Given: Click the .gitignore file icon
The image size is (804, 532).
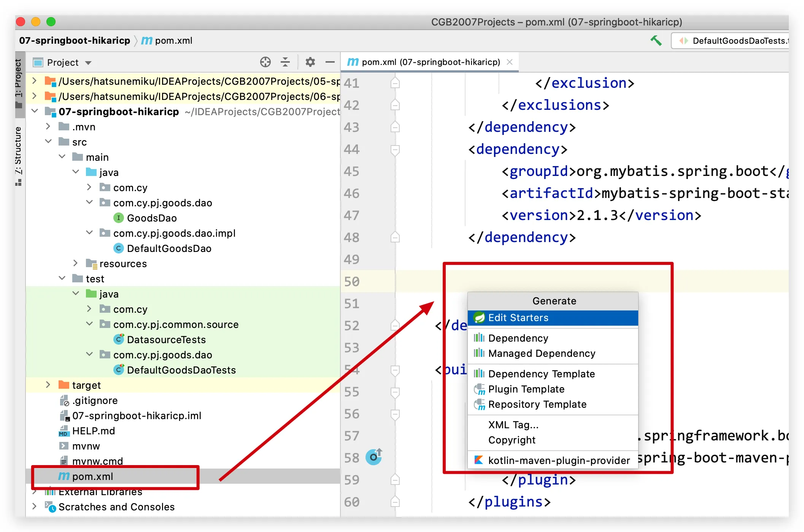Looking at the screenshot, I should coord(64,400).
